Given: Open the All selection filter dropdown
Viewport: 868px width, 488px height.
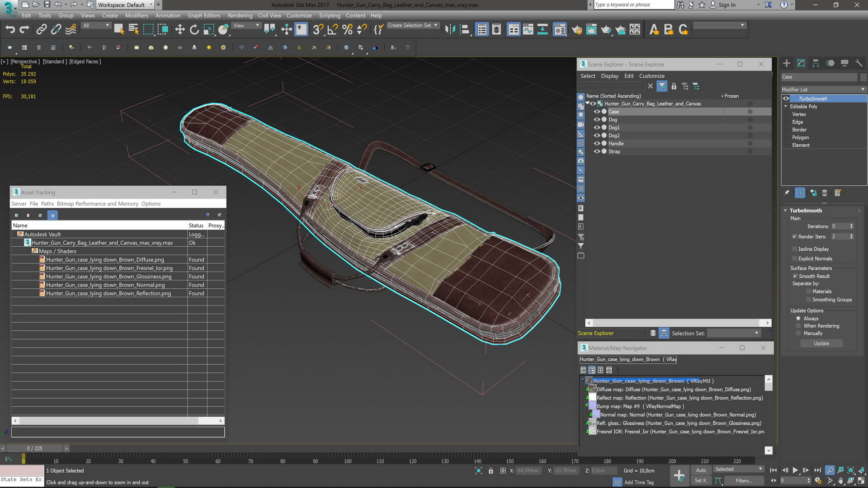Looking at the screenshot, I should click(x=96, y=26).
